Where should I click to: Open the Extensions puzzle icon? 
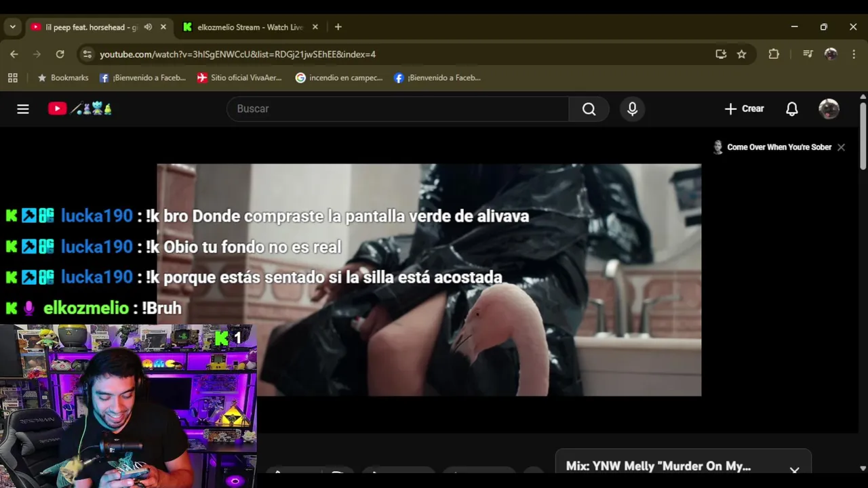click(x=774, y=54)
